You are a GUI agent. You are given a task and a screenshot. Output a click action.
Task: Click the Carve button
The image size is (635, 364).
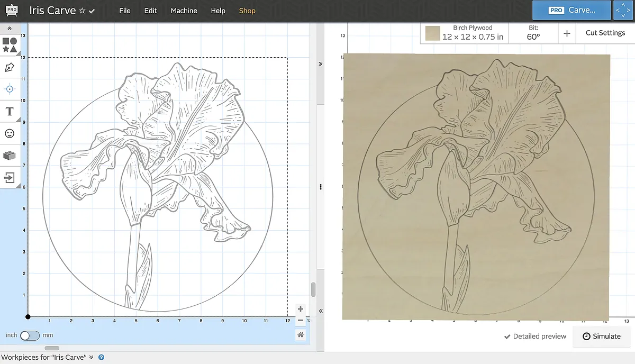tap(571, 10)
